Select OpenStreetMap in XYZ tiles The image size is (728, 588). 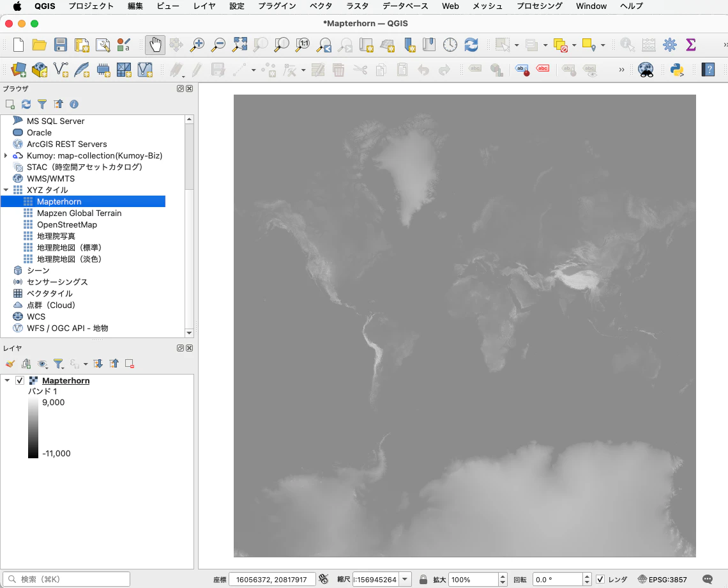(x=67, y=224)
